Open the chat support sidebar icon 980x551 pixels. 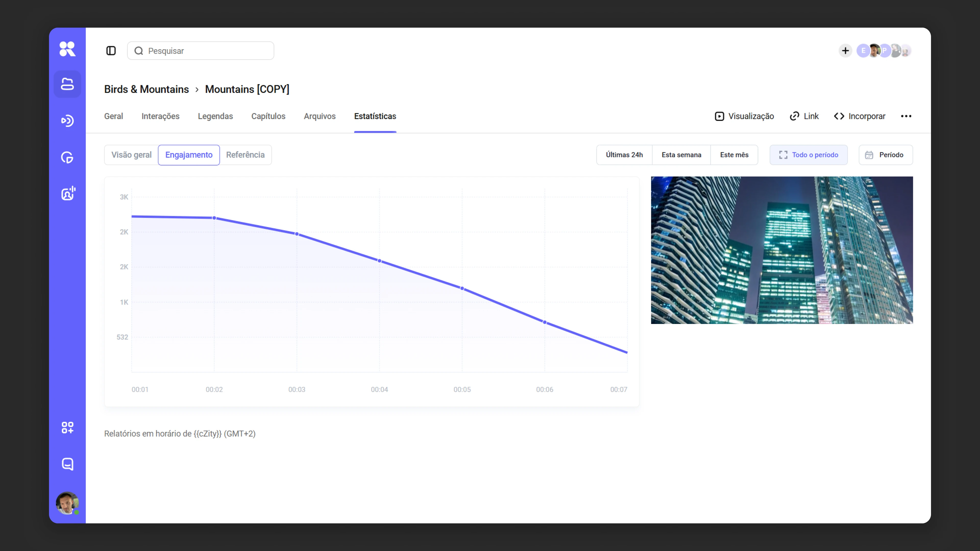point(67,464)
